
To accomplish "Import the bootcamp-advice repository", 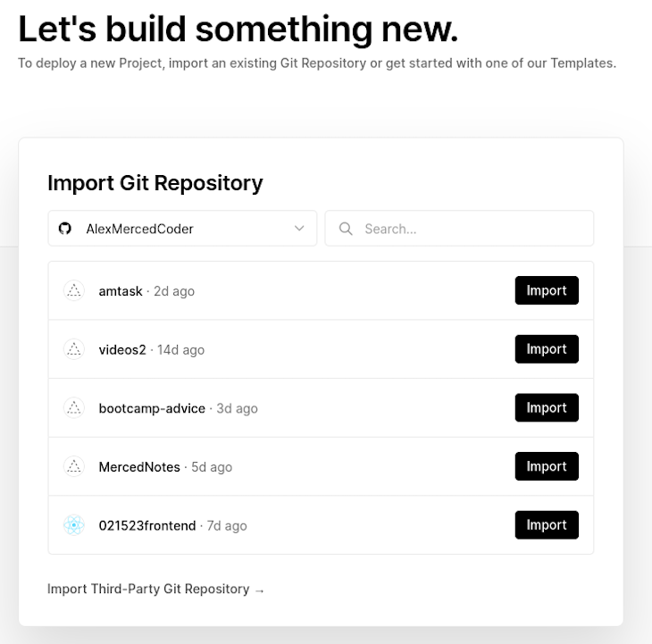I will (x=547, y=407).
